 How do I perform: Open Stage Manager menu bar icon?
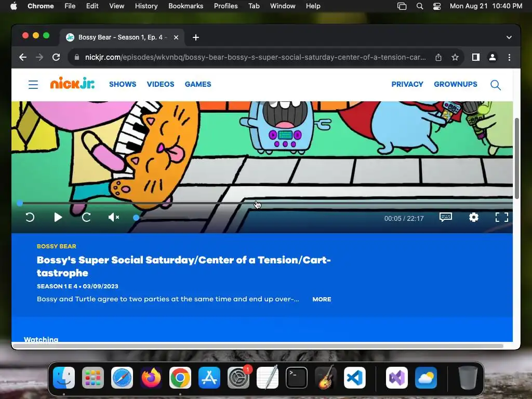coord(402,6)
